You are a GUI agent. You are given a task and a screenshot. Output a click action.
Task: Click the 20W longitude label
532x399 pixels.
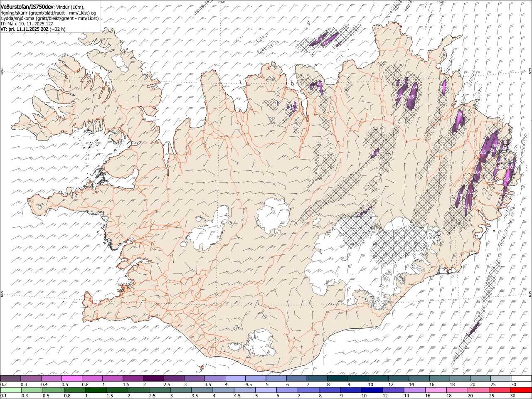(x=221, y=2)
